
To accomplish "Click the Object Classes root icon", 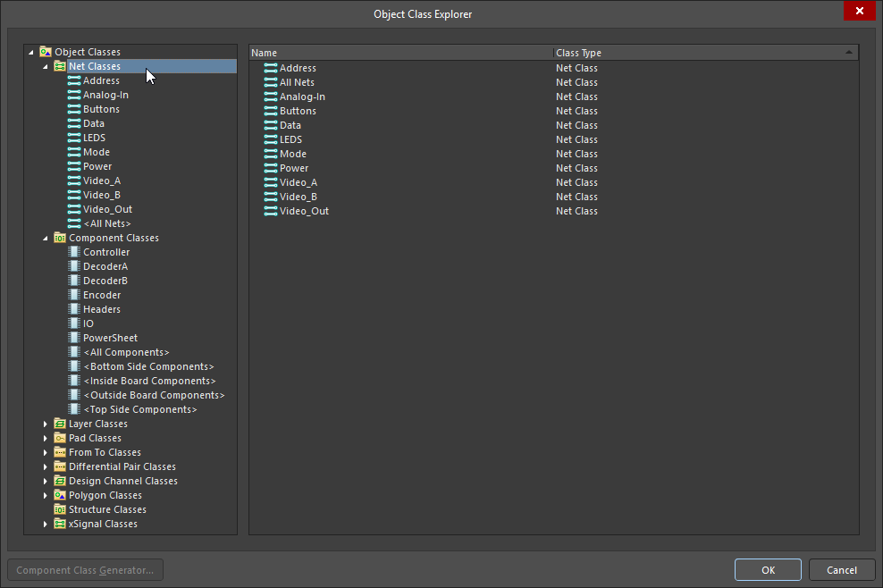I will point(46,52).
